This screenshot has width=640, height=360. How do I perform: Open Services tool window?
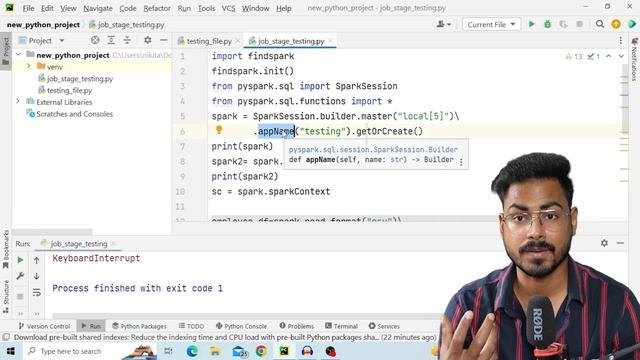pos(384,326)
